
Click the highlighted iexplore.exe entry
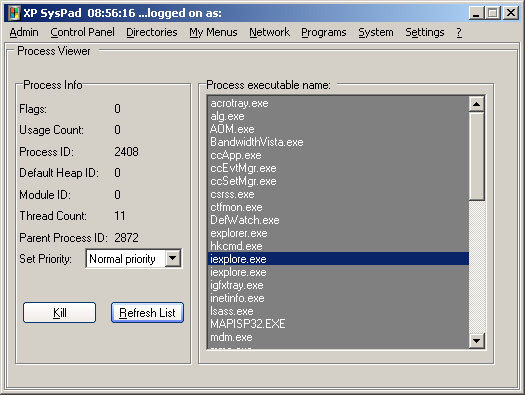click(338, 259)
